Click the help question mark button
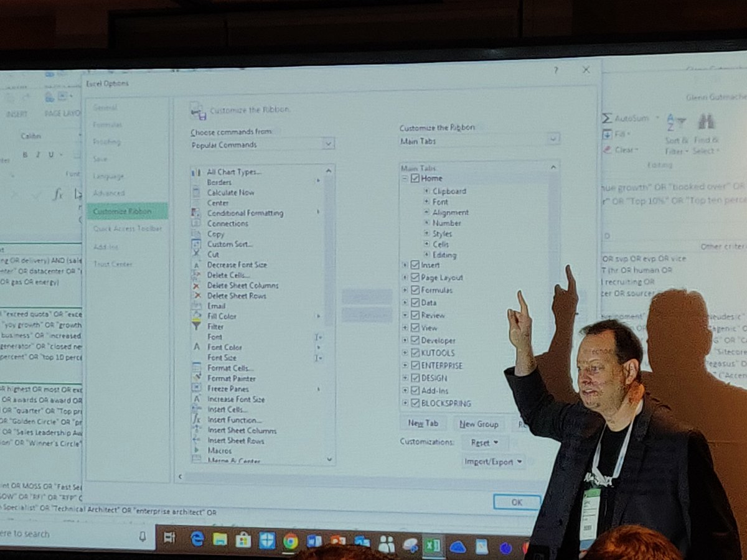747x560 pixels. pyautogui.click(x=555, y=70)
